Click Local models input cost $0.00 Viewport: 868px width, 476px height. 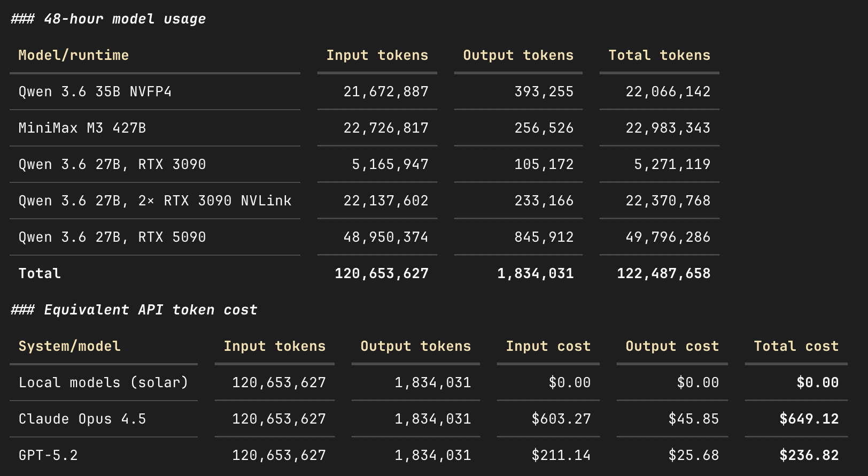570,382
